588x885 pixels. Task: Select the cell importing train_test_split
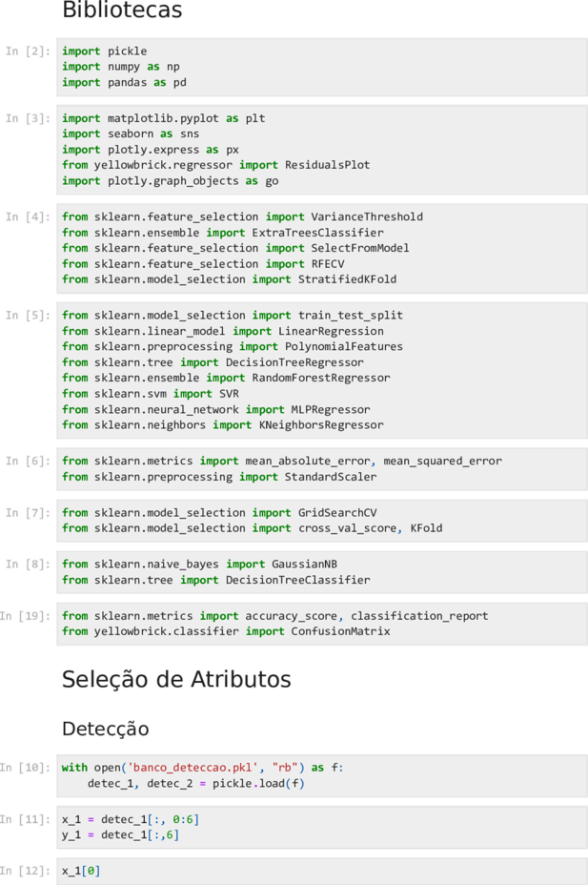(x=322, y=370)
